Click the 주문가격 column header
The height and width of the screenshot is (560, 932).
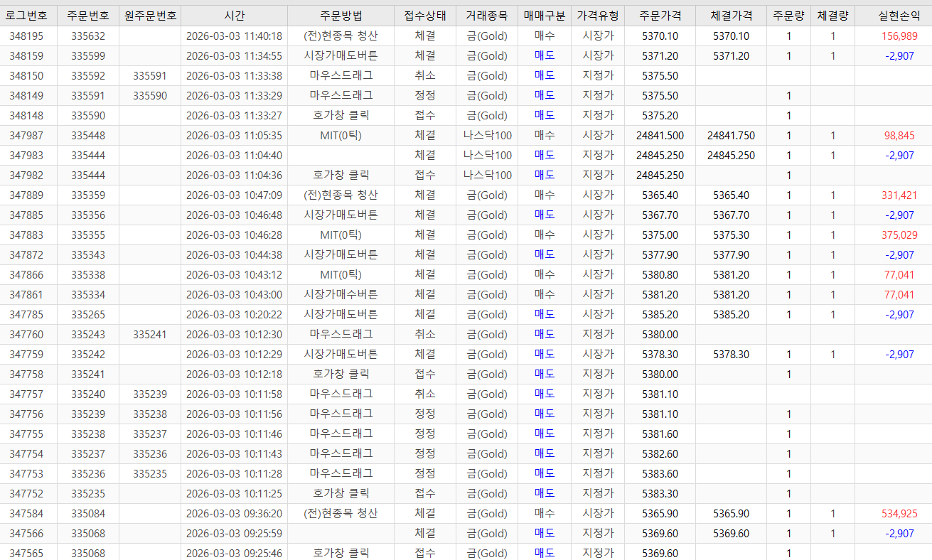click(660, 15)
